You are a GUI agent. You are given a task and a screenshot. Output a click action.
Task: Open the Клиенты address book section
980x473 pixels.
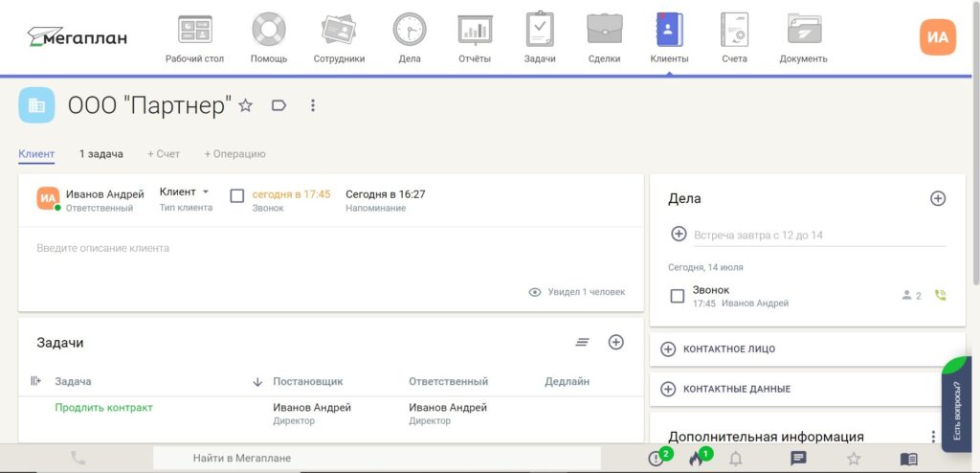(x=669, y=39)
